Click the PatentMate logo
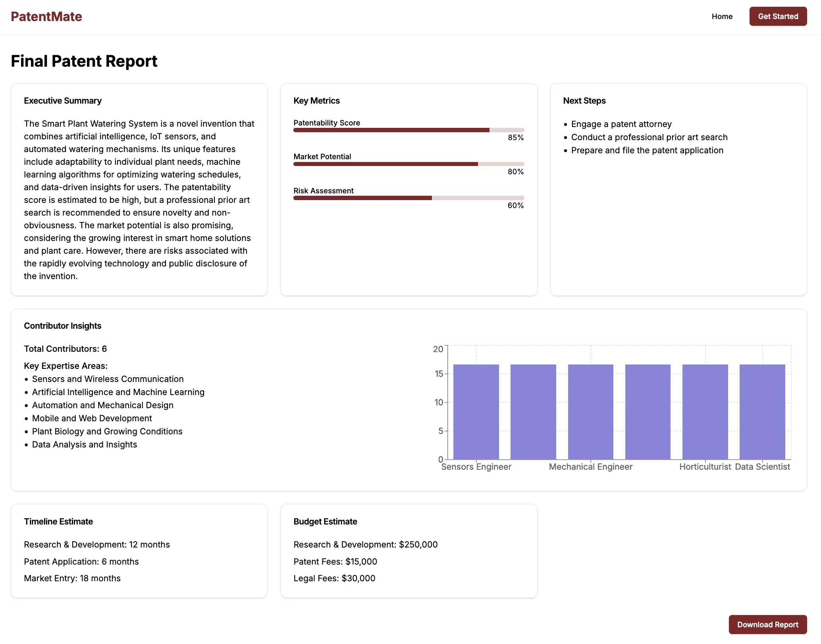This screenshot has width=821, height=644. pyautogui.click(x=46, y=17)
